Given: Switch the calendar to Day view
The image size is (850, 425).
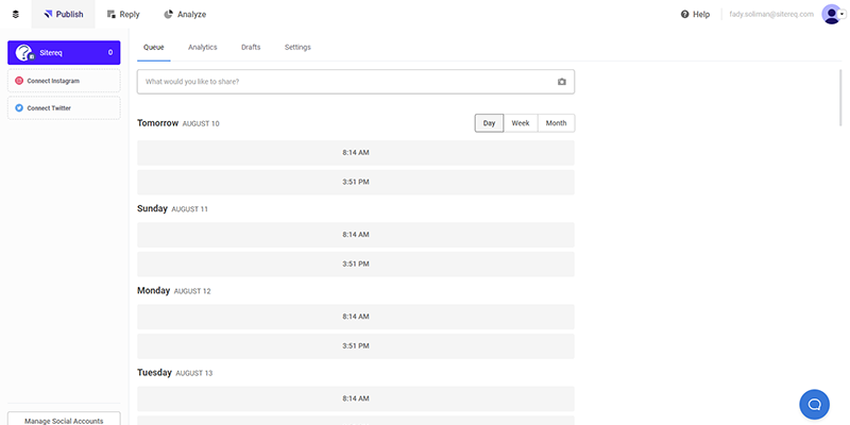Looking at the screenshot, I should click(489, 123).
